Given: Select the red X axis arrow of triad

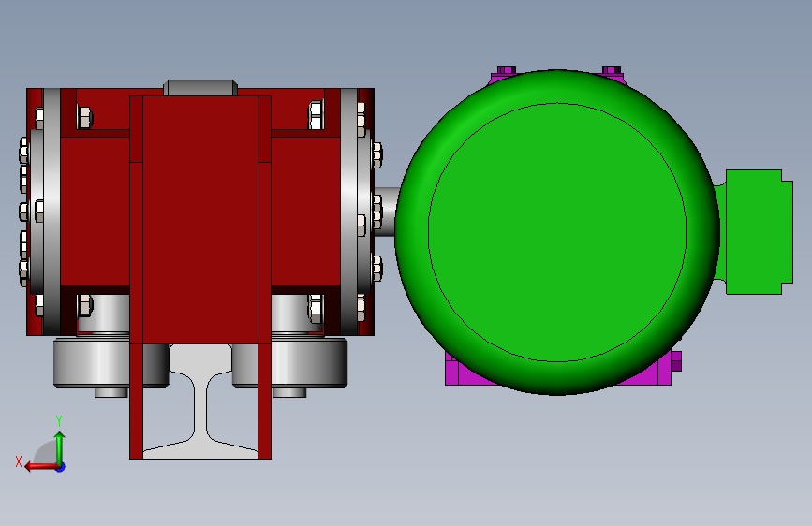Looking at the screenshot, I should click(x=41, y=467).
